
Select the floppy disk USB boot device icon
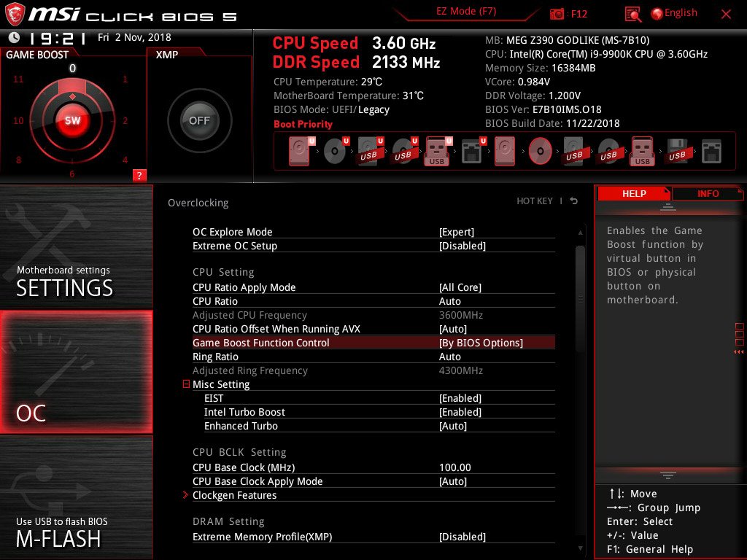(678, 152)
